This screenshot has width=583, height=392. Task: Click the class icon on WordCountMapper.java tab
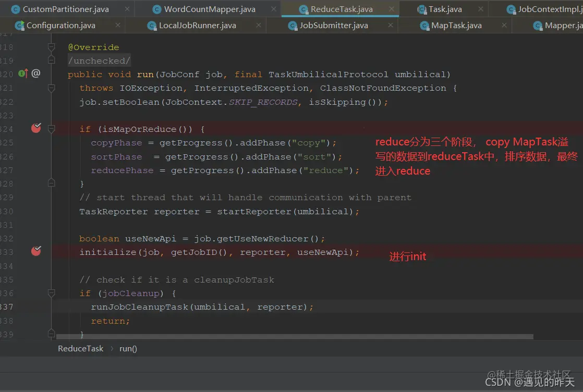[x=157, y=9]
